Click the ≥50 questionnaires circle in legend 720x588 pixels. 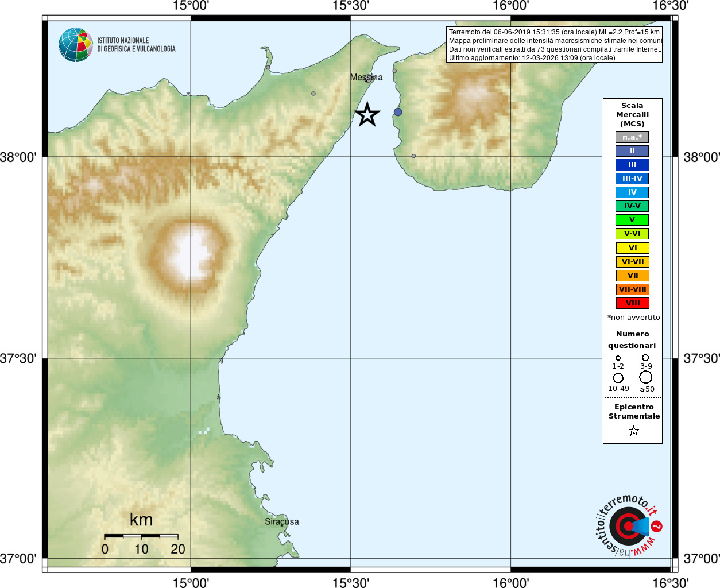click(x=646, y=377)
